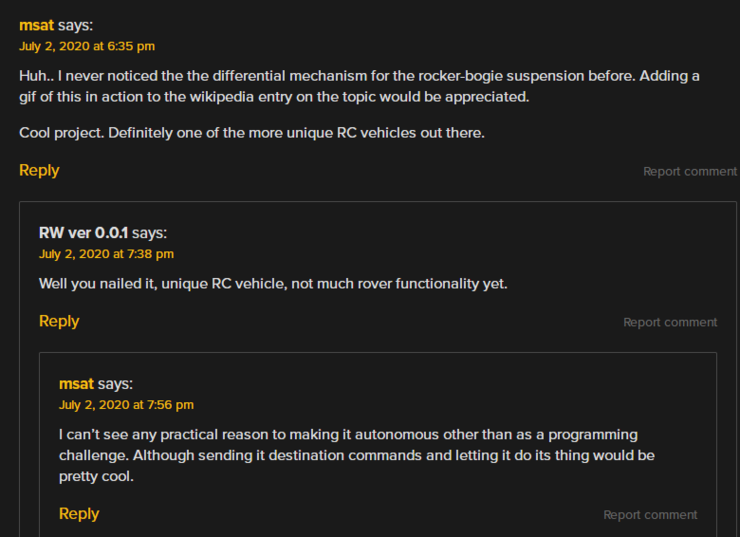Open the July 2, 2020 6:35 pm permalink
The image size is (740, 537).
pos(87,46)
